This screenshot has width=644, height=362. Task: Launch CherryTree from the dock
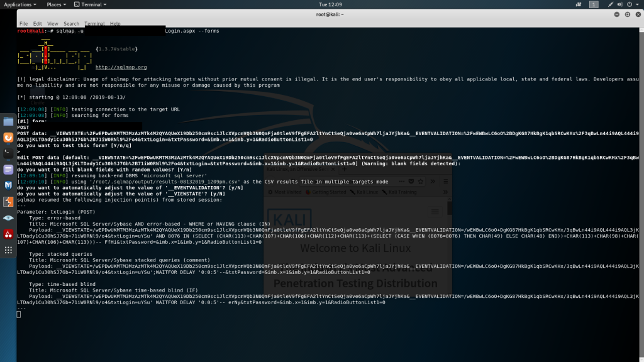tap(8, 234)
